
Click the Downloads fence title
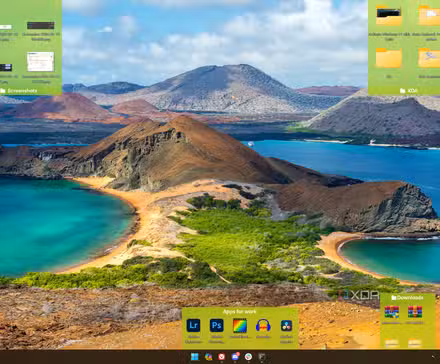point(407,298)
